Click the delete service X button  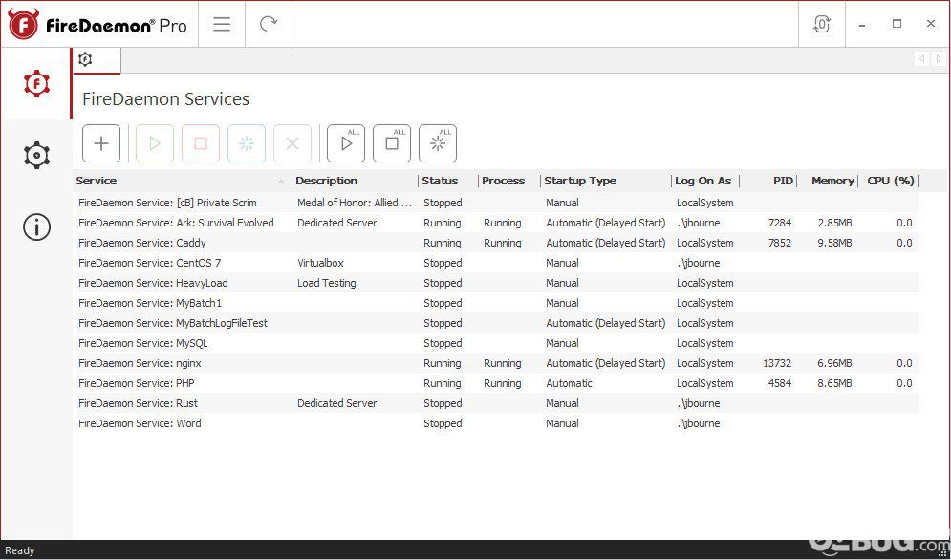coord(292,143)
